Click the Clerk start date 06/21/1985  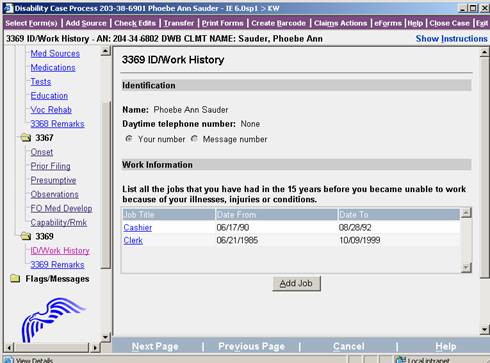[x=237, y=240]
